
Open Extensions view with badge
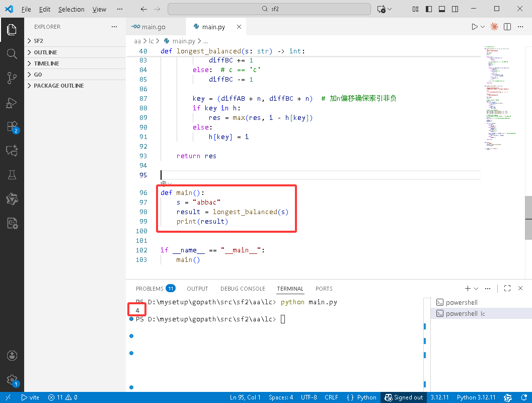point(12,127)
